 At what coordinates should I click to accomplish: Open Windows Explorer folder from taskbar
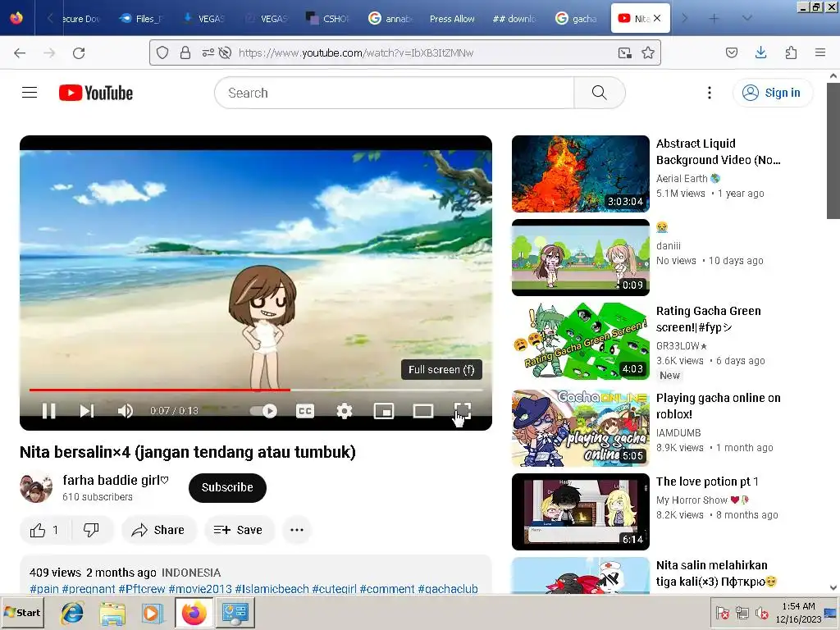(x=112, y=612)
